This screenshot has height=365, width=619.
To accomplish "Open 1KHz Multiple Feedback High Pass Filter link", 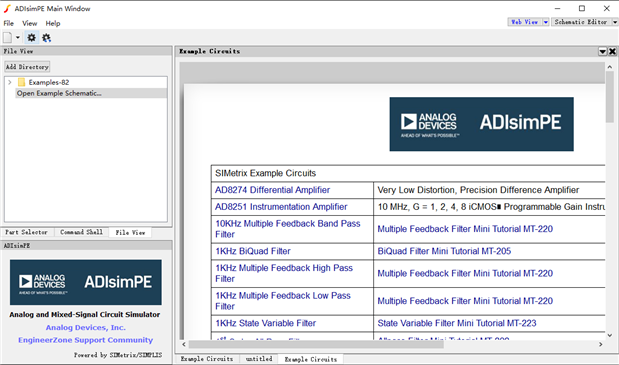I will 284,273.
